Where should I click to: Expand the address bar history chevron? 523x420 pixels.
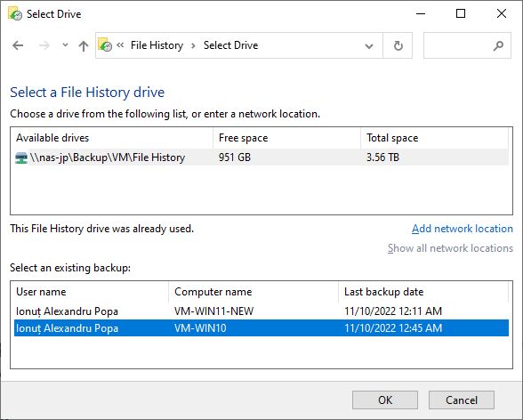coord(369,46)
